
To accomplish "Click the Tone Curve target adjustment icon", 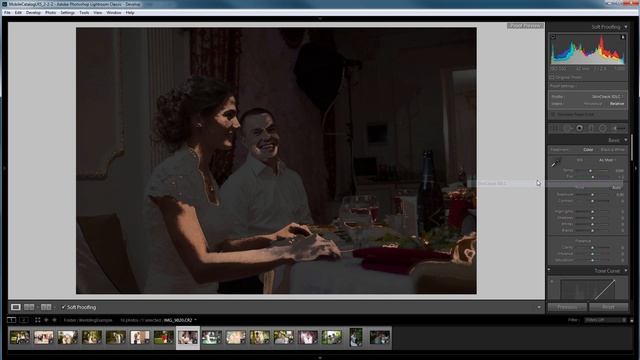I will 552,281.
